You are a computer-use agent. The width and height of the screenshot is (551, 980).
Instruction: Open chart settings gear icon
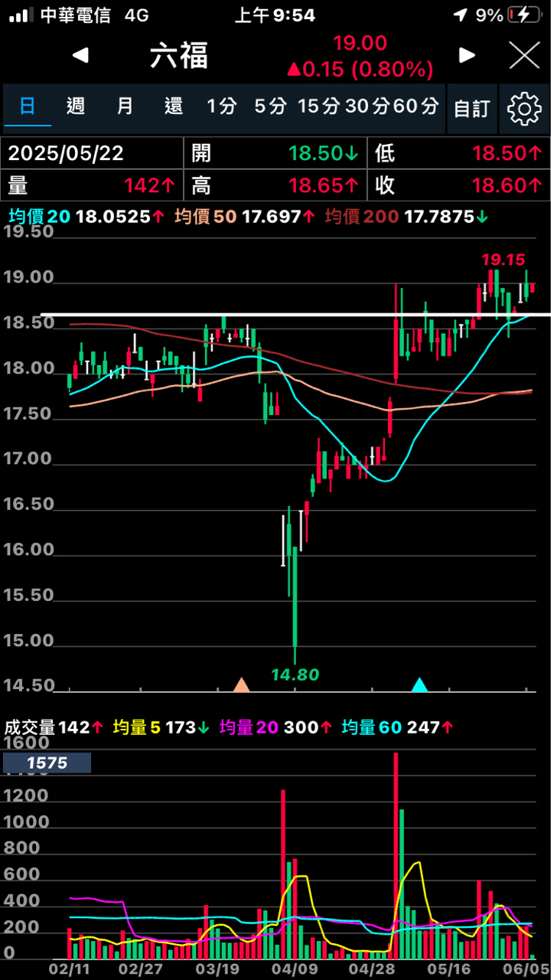[524, 109]
